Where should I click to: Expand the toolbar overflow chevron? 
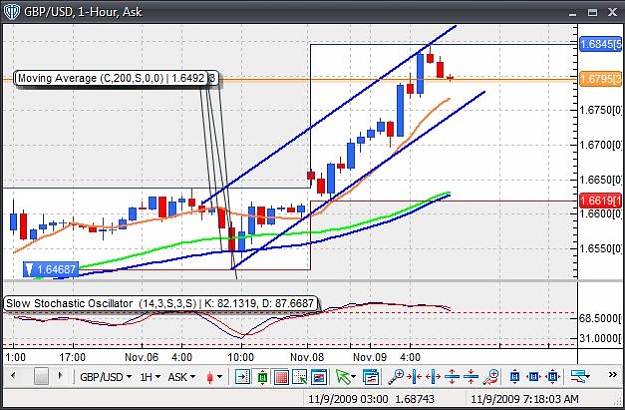[612, 375]
